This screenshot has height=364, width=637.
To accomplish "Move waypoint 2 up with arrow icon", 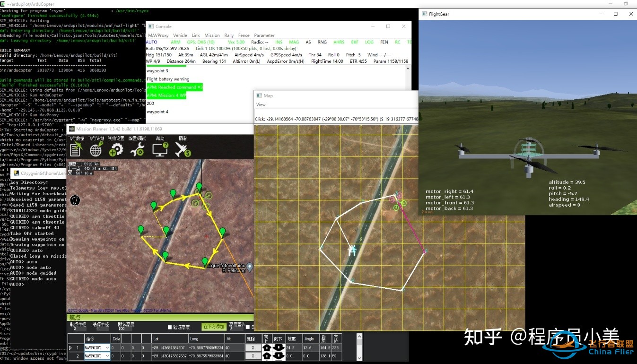I will coord(267,356).
